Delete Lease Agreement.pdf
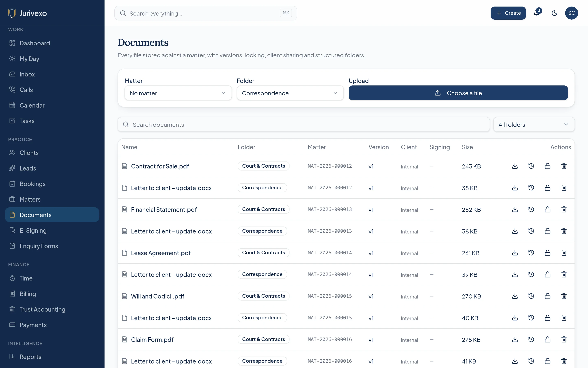The width and height of the screenshot is (588, 368). (x=564, y=253)
